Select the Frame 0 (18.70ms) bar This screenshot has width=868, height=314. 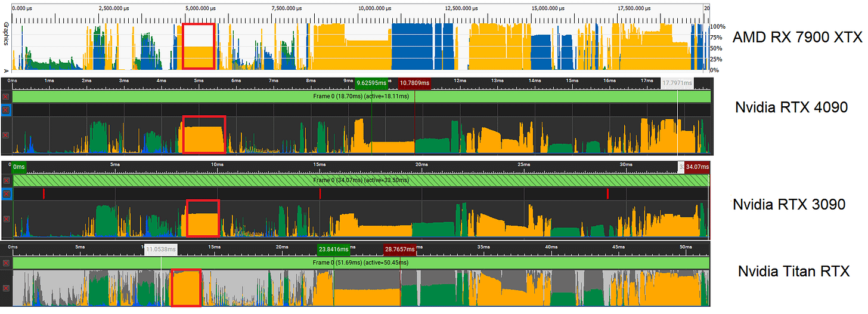point(361,97)
